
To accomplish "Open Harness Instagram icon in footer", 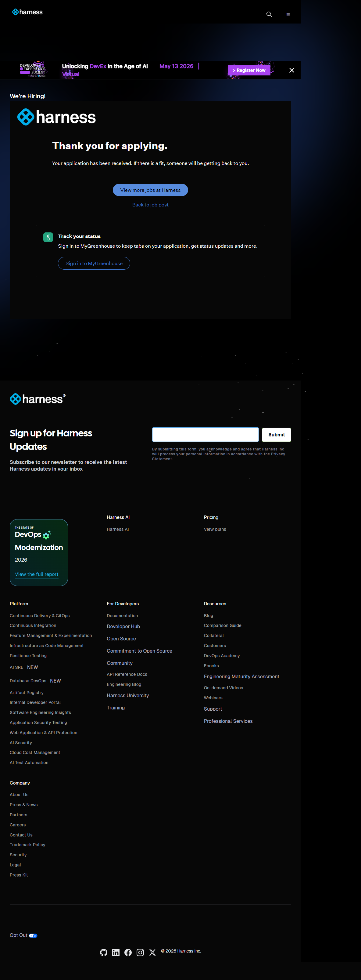I will point(140,952).
